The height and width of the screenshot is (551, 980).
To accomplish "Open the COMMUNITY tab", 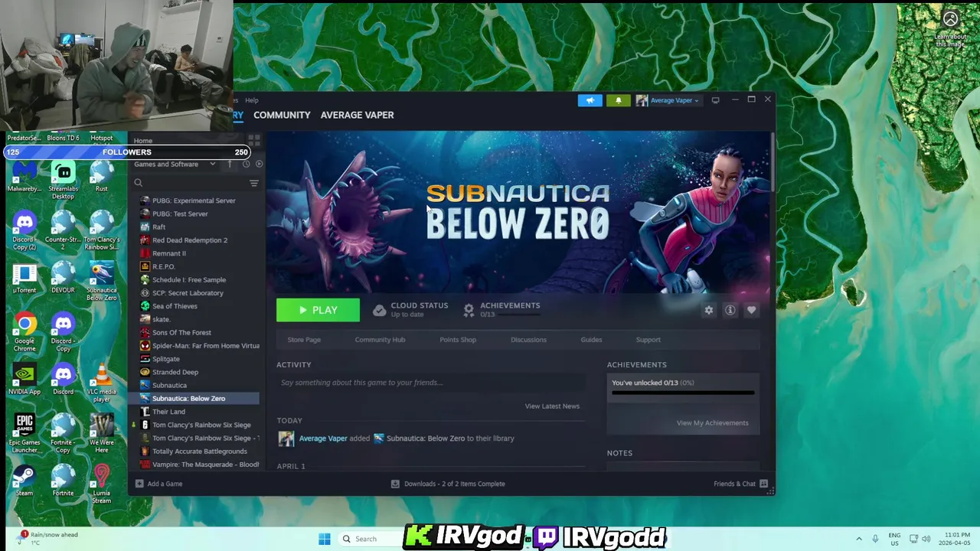I will click(x=282, y=115).
